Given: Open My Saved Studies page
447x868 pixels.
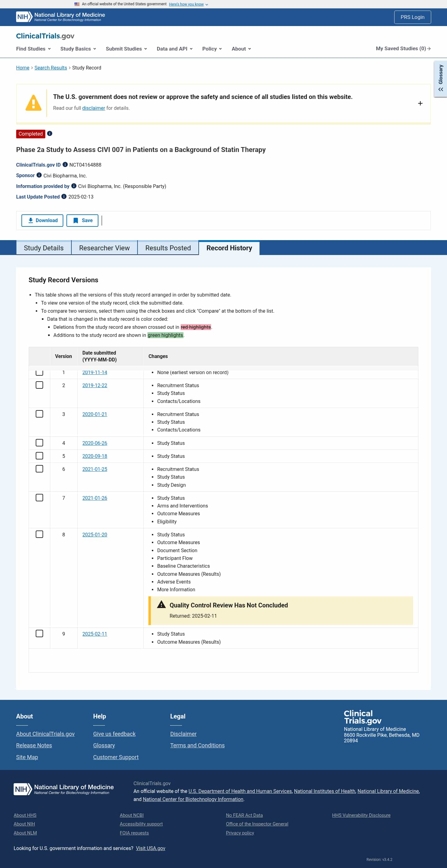Looking at the screenshot, I should pyautogui.click(x=403, y=48).
